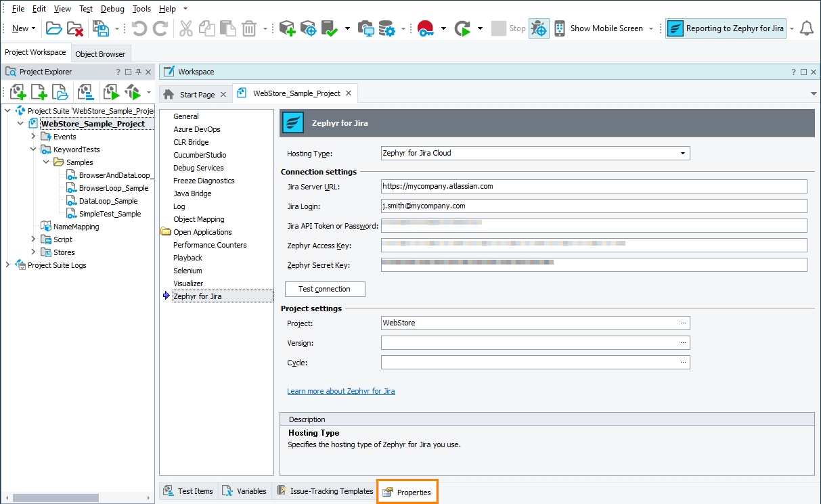Viewport: 821px width, 504px height.
Task: Click the mobile device icon before Show Mobile Screen
Action: tap(560, 28)
